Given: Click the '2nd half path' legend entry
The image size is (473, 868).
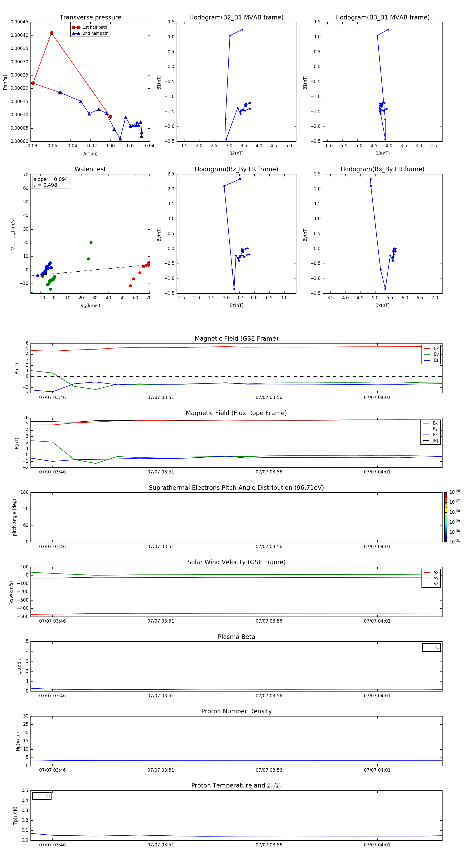Looking at the screenshot, I should coord(90,33).
